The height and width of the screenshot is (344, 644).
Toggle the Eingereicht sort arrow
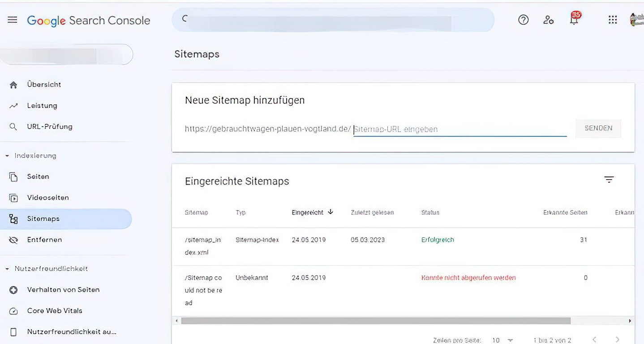click(x=331, y=212)
